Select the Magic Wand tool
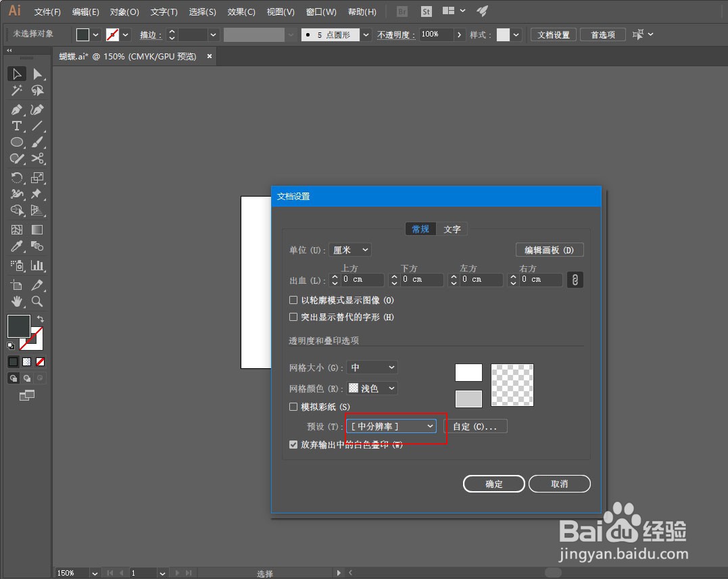 pyautogui.click(x=17, y=91)
